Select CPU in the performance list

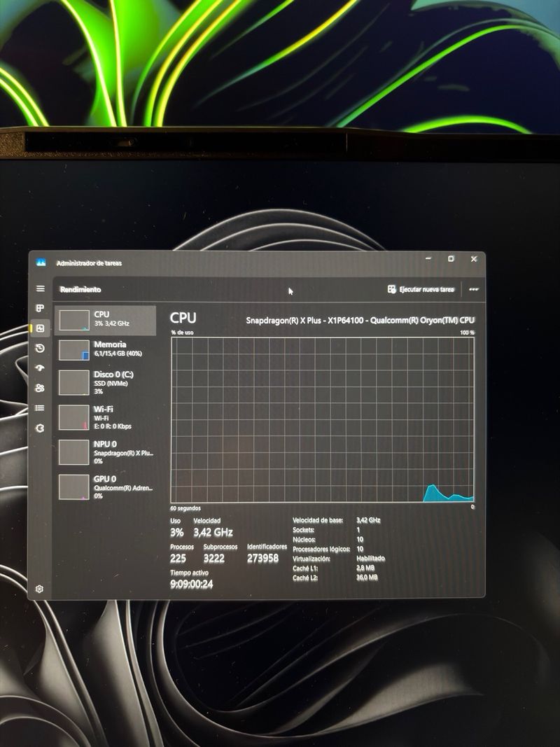click(x=106, y=320)
